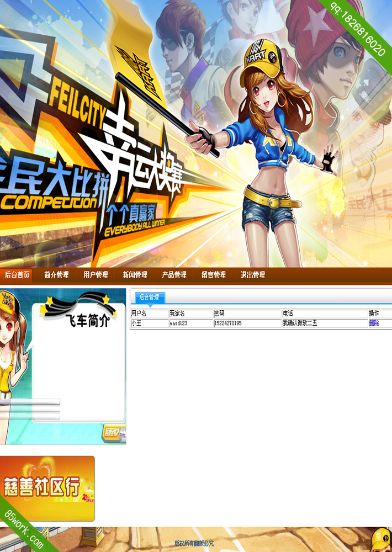Click the 删除 link for user 小王
Image resolution: width=392 pixels, height=552 pixels.
(x=374, y=323)
